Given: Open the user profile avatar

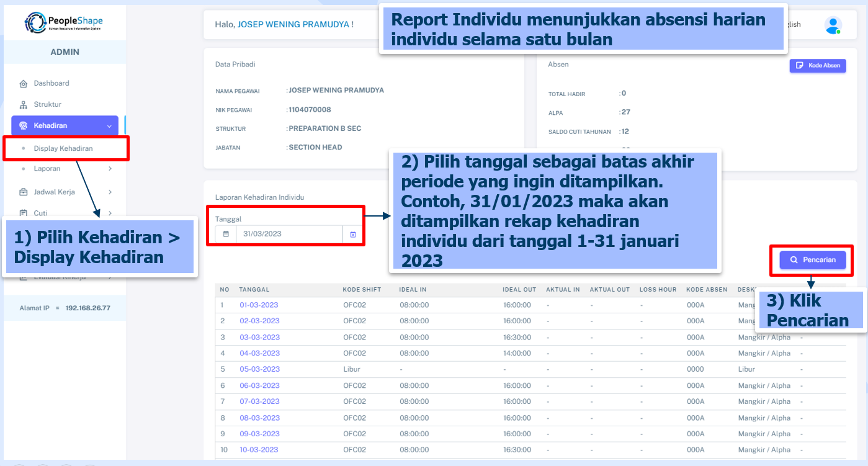Looking at the screenshot, I should pyautogui.click(x=833, y=25).
